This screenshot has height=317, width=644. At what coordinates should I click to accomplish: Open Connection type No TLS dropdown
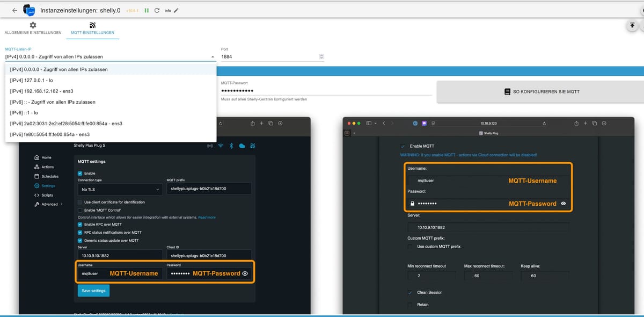click(x=120, y=190)
